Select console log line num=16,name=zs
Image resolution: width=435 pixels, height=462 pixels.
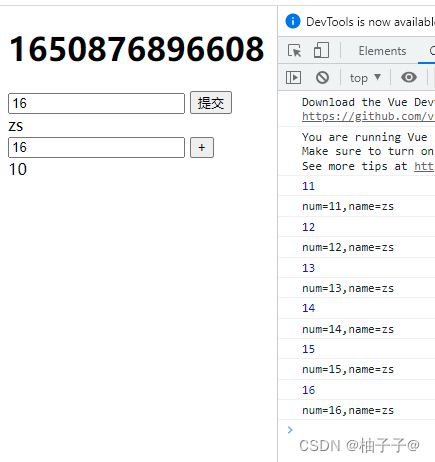348,410
